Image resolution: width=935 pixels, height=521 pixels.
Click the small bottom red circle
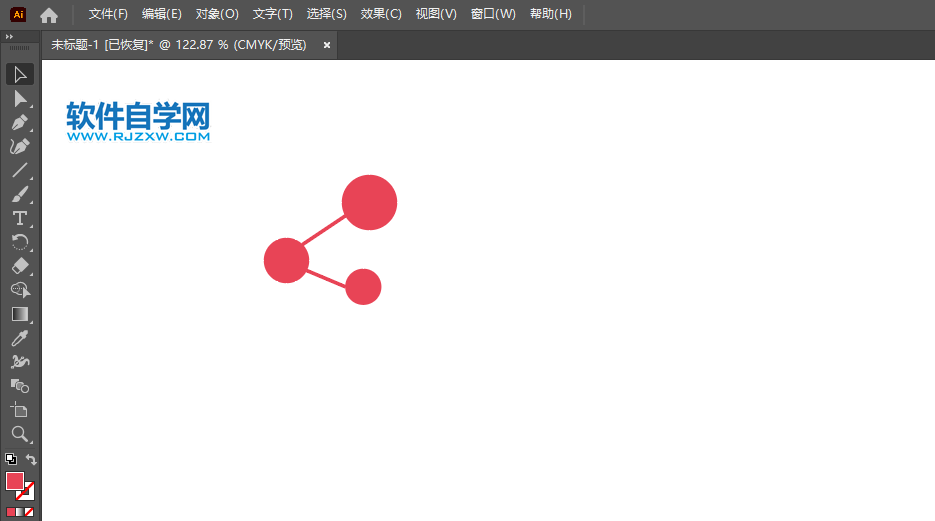click(x=363, y=287)
